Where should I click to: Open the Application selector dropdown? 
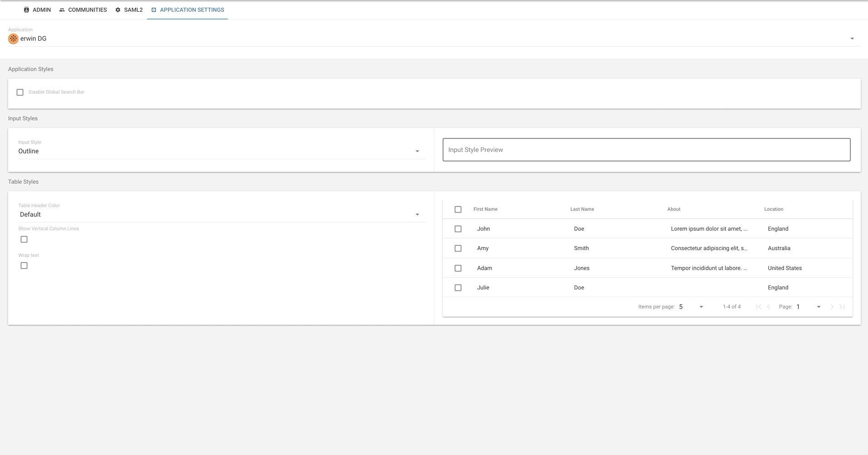coord(434,38)
